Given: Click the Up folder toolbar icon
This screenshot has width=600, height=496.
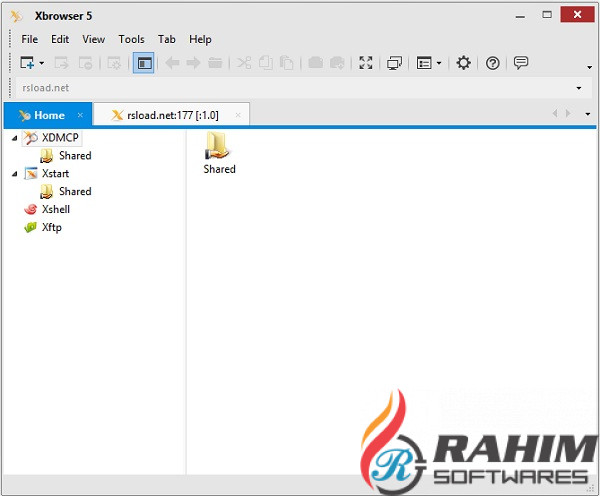Looking at the screenshot, I should (x=215, y=63).
